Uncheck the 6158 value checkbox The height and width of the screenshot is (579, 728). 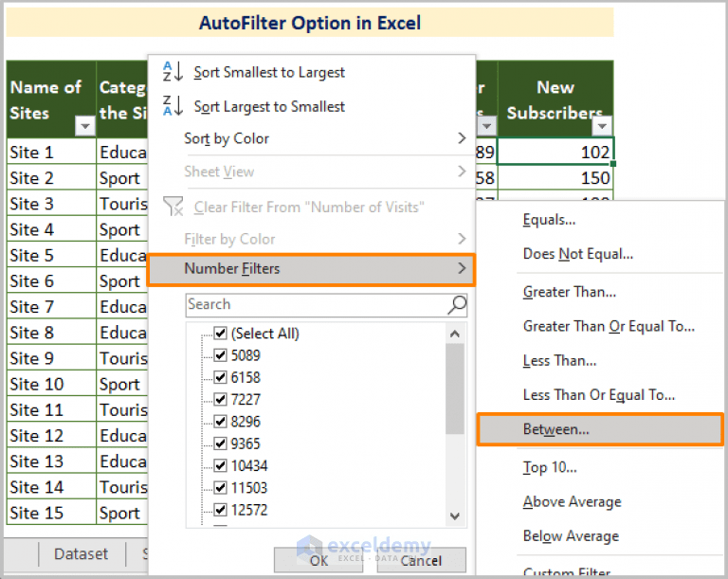click(x=220, y=377)
